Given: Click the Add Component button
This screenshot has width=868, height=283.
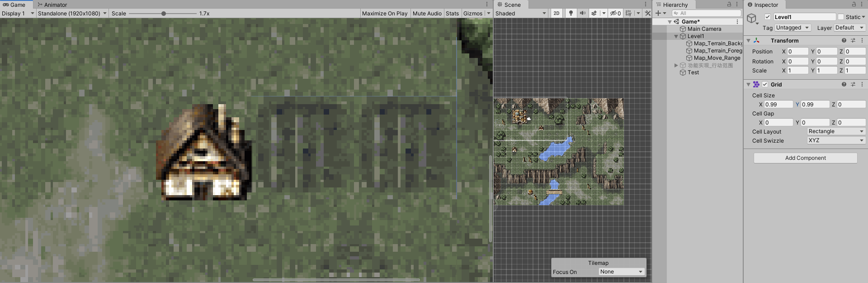Looking at the screenshot, I should (x=805, y=158).
